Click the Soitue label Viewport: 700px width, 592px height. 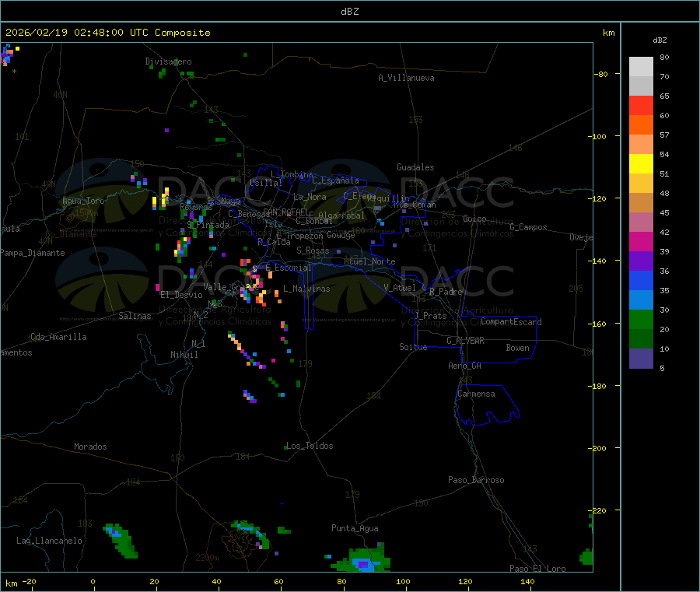pyautogui.click(x=413, y=347)
